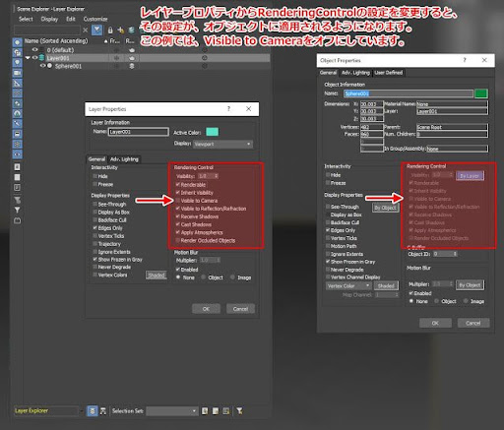Toggle Cast Shadows in Layer Properties

click(178, 224)
